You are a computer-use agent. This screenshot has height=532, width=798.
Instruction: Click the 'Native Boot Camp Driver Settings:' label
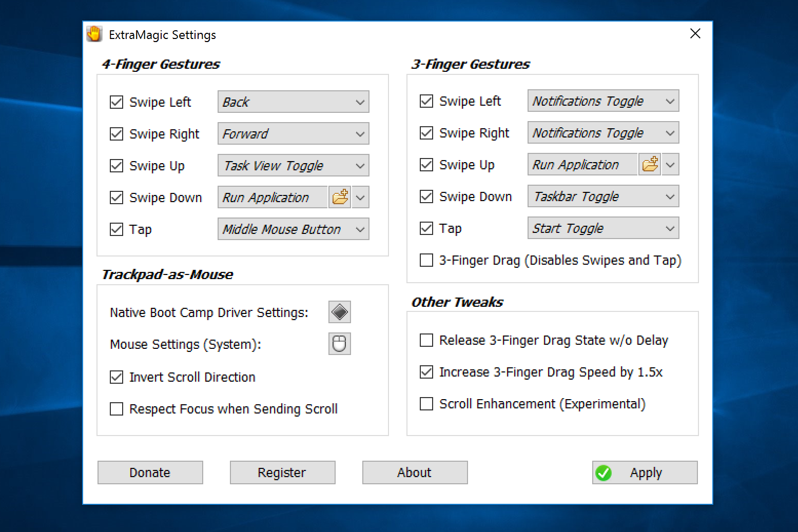point(209,312)
